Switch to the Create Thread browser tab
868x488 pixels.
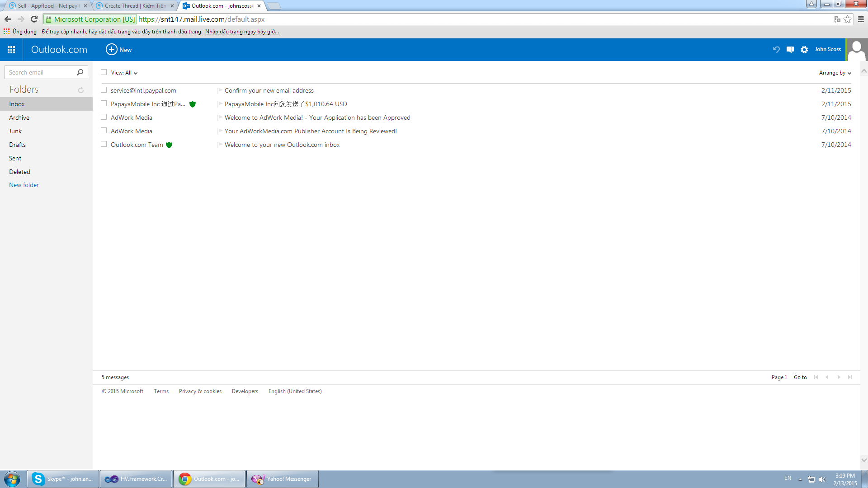(135, 6)
